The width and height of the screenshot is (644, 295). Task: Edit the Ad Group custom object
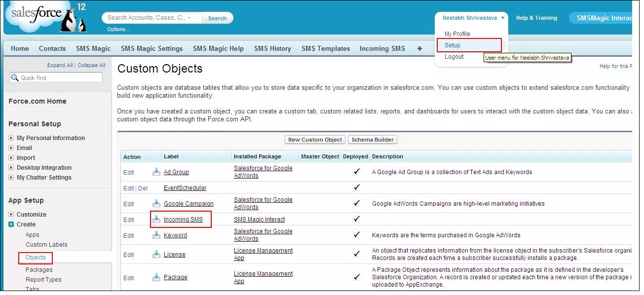point(128,172)
